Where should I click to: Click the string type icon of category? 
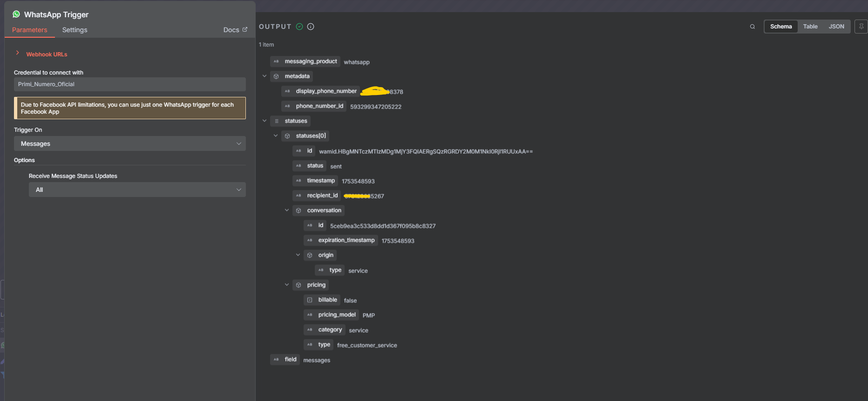click(x=310, y=330)
